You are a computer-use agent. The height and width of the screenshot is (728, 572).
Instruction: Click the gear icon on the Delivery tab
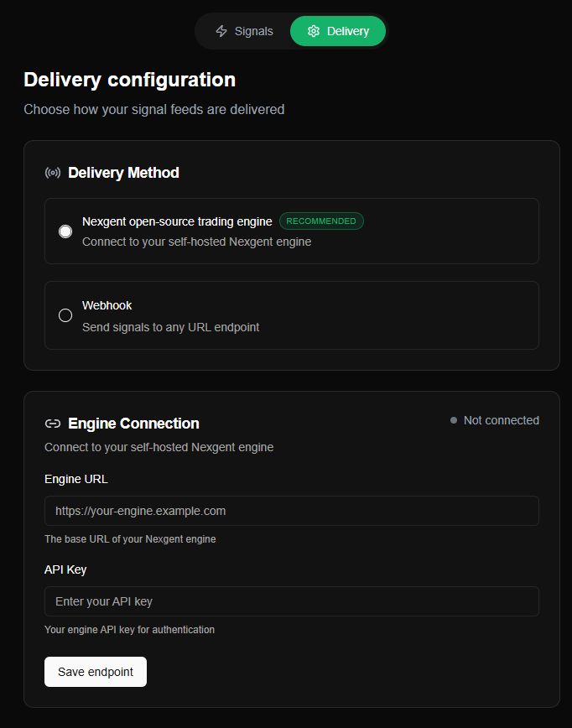pos(314,30)
